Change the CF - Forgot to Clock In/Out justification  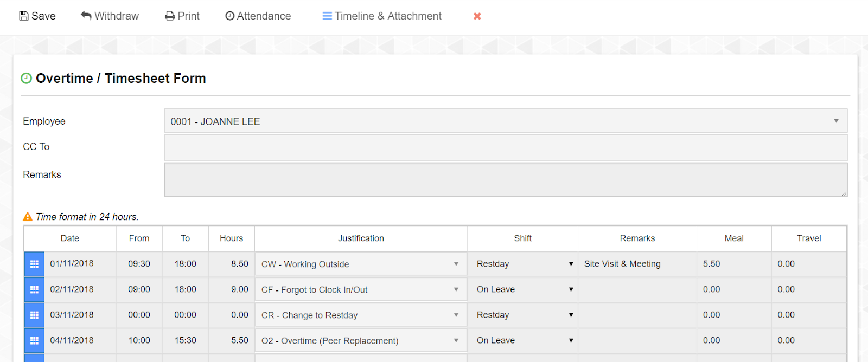pos(360,289)
